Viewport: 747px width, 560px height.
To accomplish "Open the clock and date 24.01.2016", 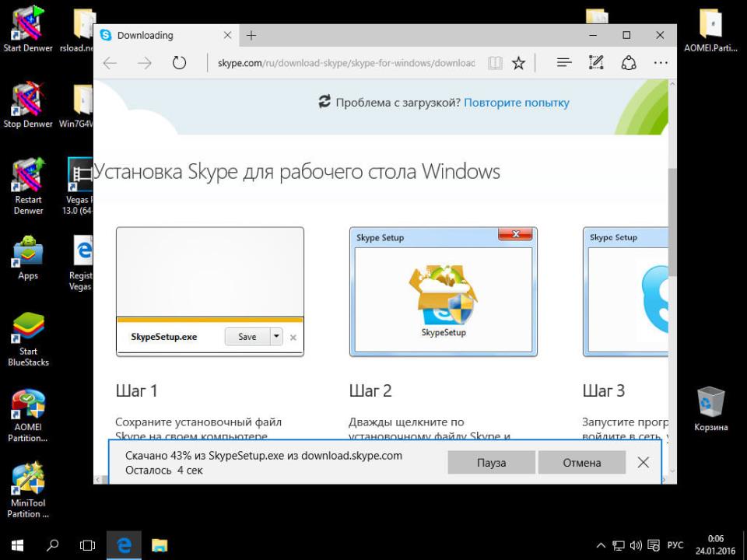I will (716, 545).
